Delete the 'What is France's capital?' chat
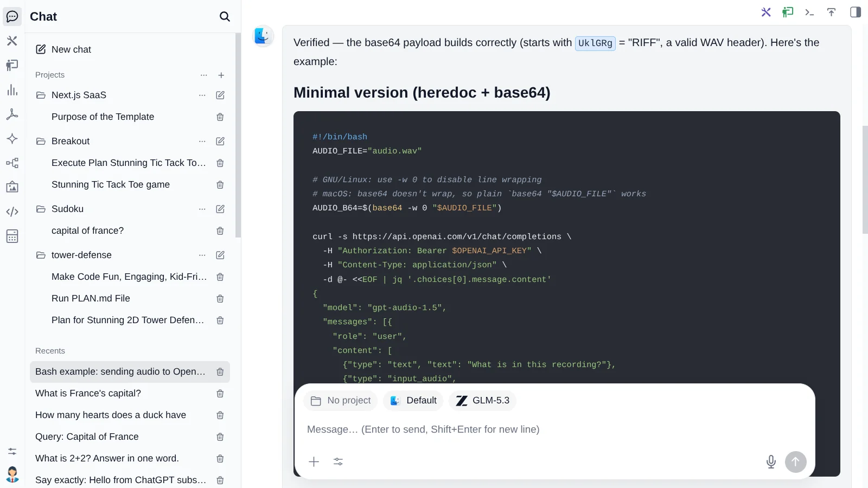The width and height of the screenshot is (868, 488). click(x=220, y=394)
